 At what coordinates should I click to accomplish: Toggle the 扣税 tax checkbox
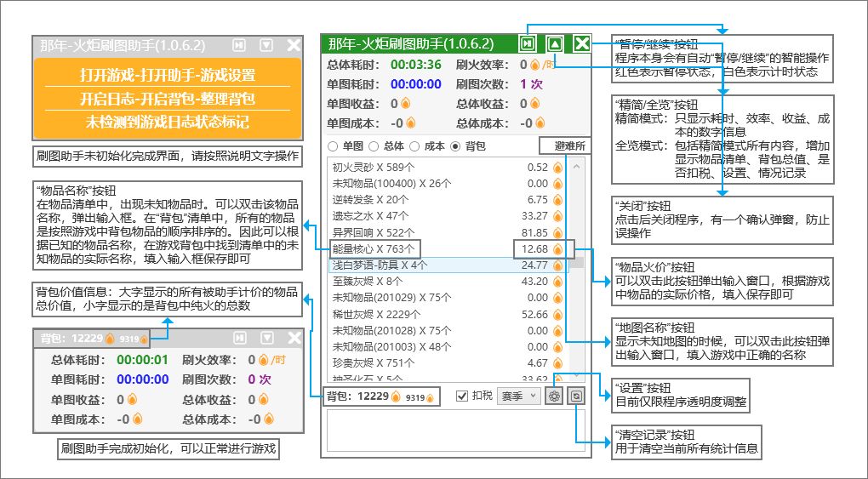462,396
